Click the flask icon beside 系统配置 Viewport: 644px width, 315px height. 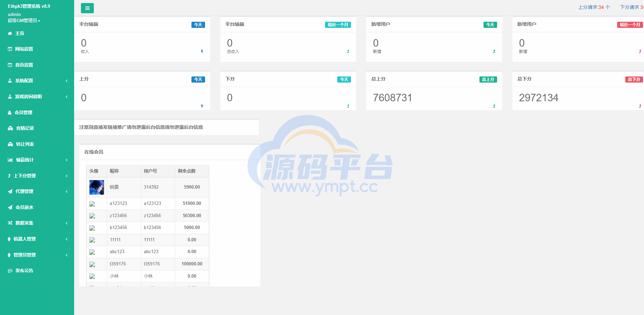[10, 81]
